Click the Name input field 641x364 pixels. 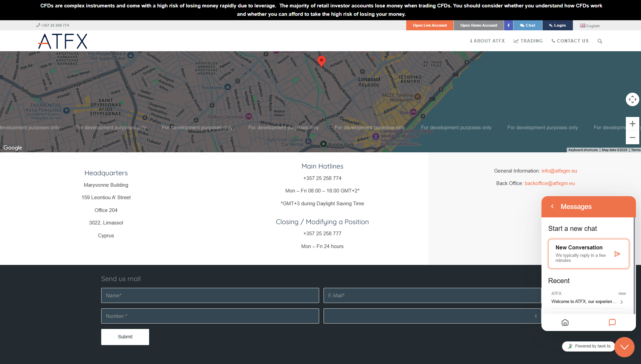[210, 296]
